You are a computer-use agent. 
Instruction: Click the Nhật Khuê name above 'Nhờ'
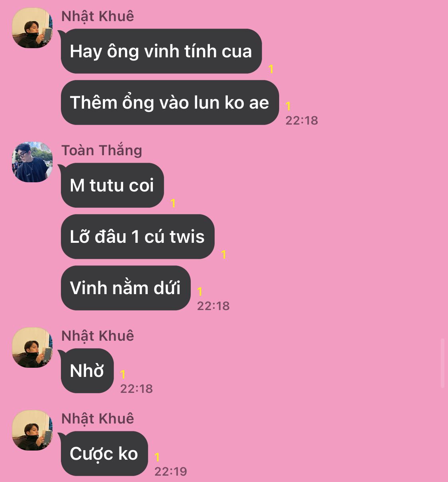pyautogui.click(x=98, y=336)
